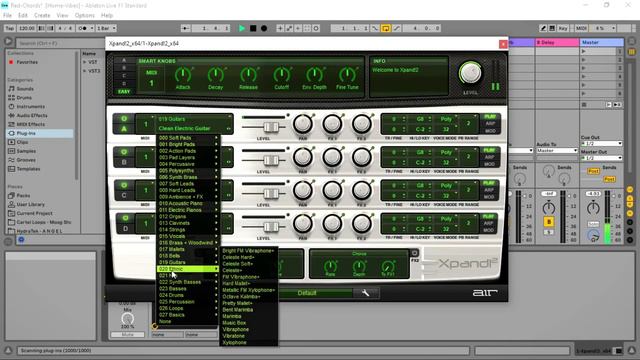Open the View menu
The width and height of the screenshot is (640, 360).
tap(62, 16)
